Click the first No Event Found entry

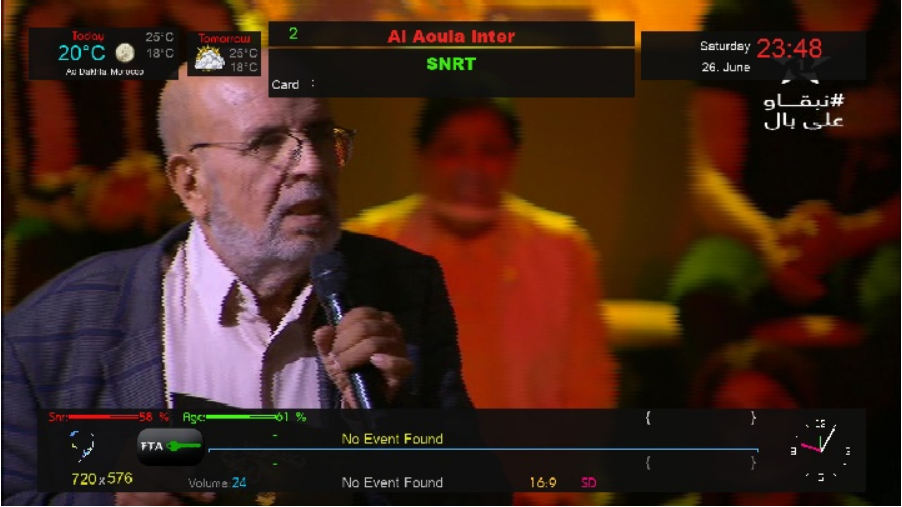coord(392,439)
